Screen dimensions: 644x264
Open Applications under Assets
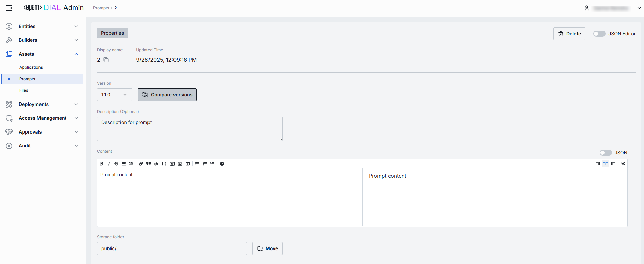pyautogui.click(x=31, y=67)
